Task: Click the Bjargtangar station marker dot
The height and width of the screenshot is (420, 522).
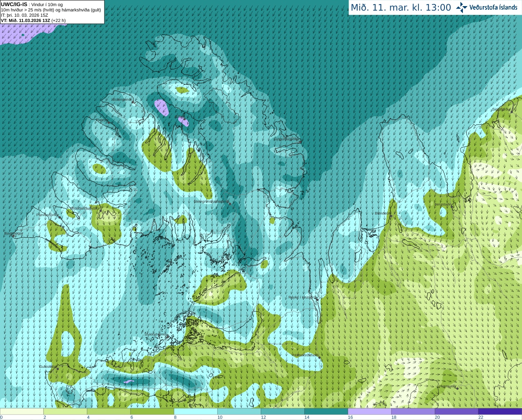Action: pyautogui.click(x=13, y=236)
